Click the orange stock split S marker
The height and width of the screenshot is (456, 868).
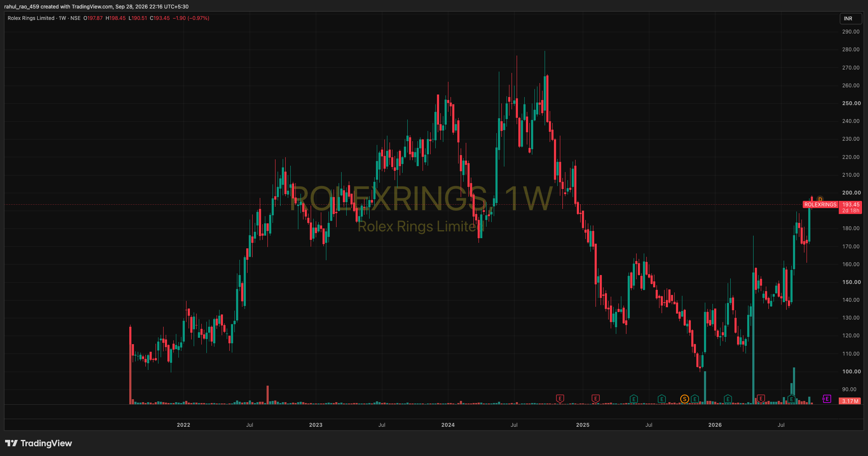click(x=684, y=399)
